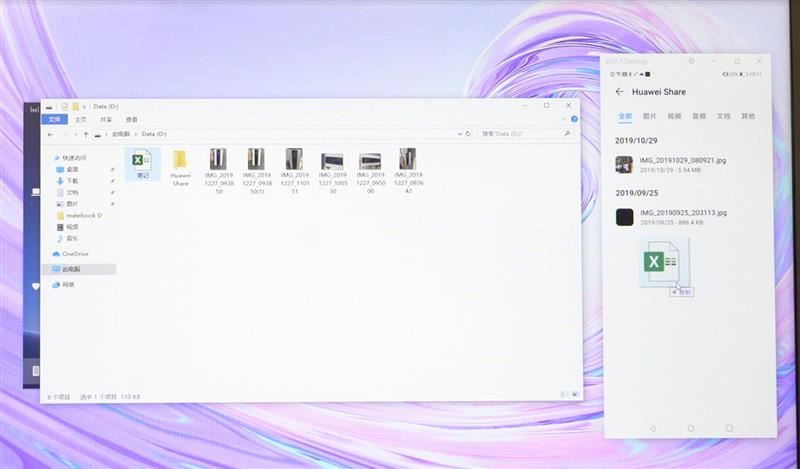Select OneDrive in the navigation pane
The height and width of the screenshot is (469, 800).
click(x=75, y=254)
